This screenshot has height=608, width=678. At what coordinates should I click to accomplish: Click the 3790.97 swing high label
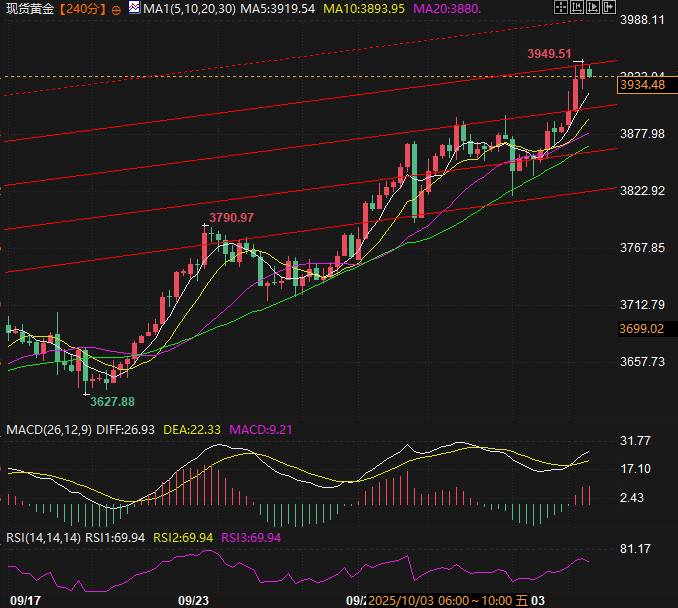pos(231,218)
